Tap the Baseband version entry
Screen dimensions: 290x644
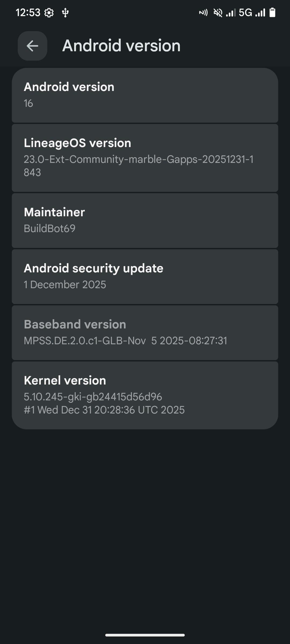coord(145,333)
